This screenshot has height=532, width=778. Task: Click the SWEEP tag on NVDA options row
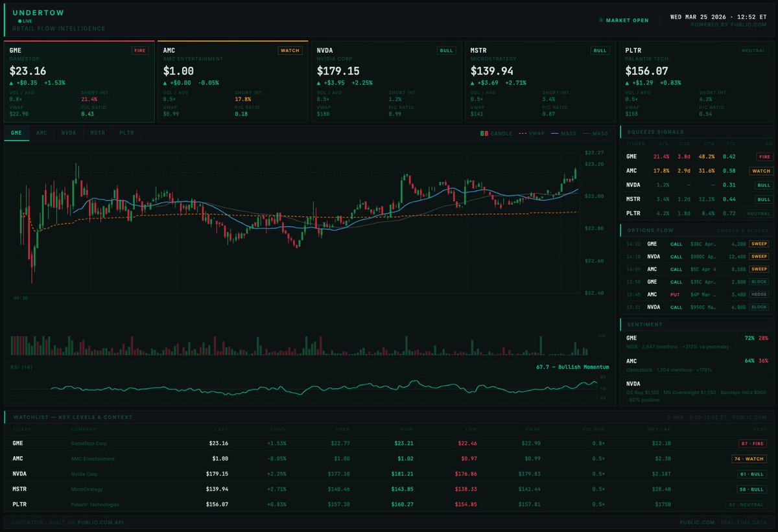(x=759, y=257)
